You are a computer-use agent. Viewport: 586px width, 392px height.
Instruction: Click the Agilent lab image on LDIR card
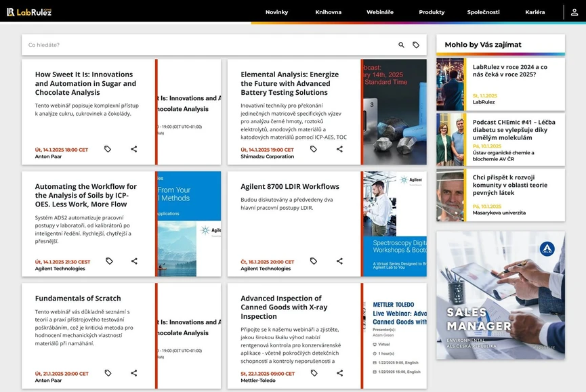pyautogui.click(x=395, y=223)
